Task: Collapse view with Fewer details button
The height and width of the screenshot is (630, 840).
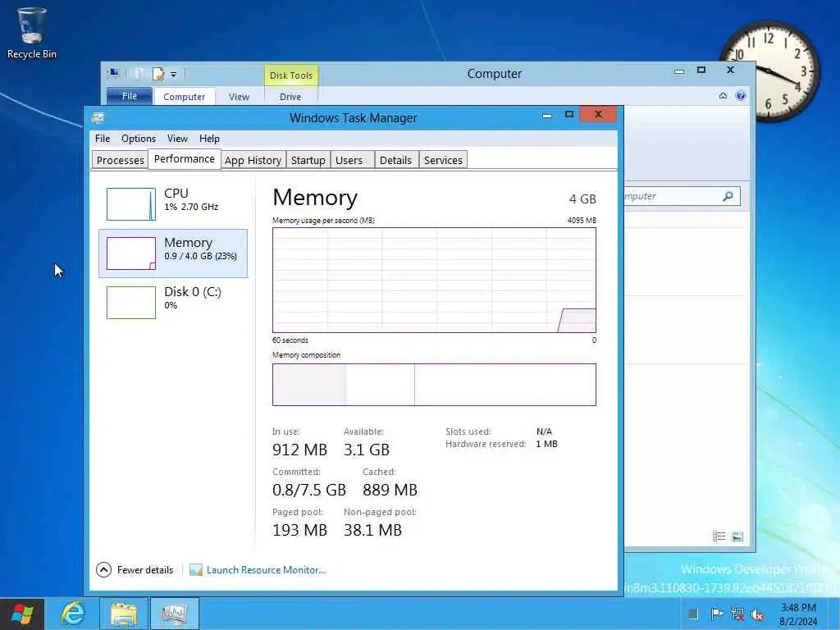Action: [135, 570]
